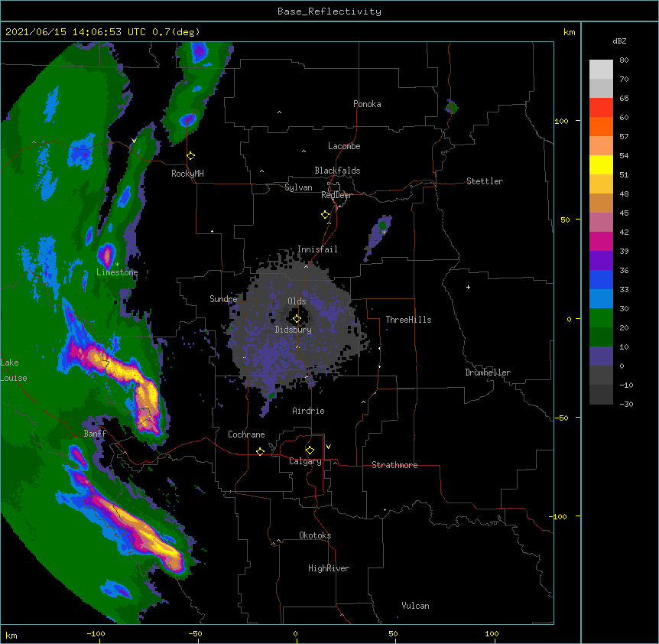Click the Blackfalds label

point(337,171)
